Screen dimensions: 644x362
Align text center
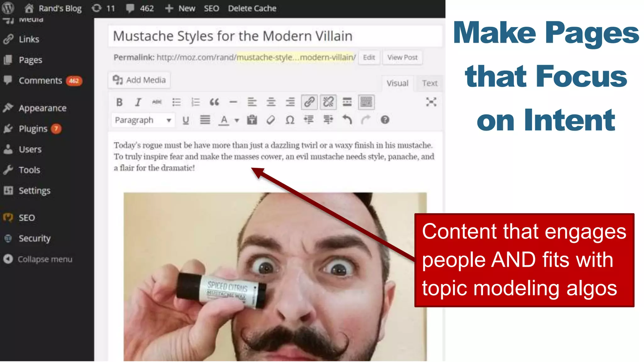[271, 102]
